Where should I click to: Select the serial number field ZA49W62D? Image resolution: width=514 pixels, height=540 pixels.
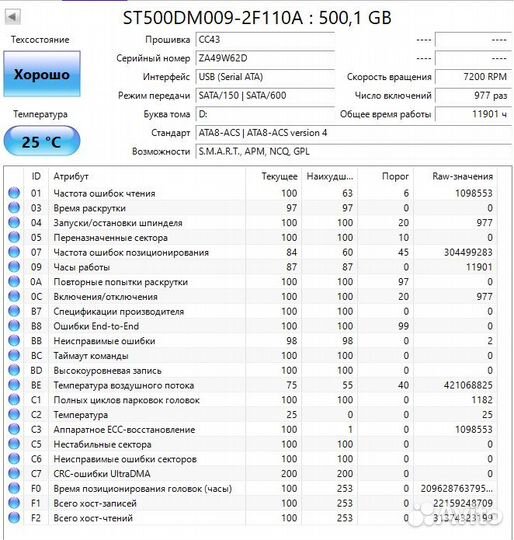point(265,58)
